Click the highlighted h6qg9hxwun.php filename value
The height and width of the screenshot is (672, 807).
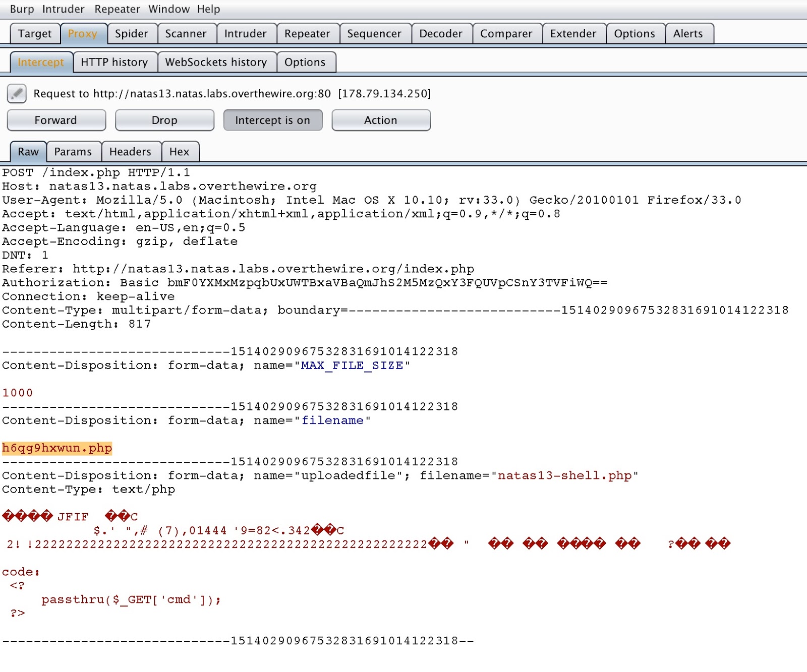(x=57, y=448)
